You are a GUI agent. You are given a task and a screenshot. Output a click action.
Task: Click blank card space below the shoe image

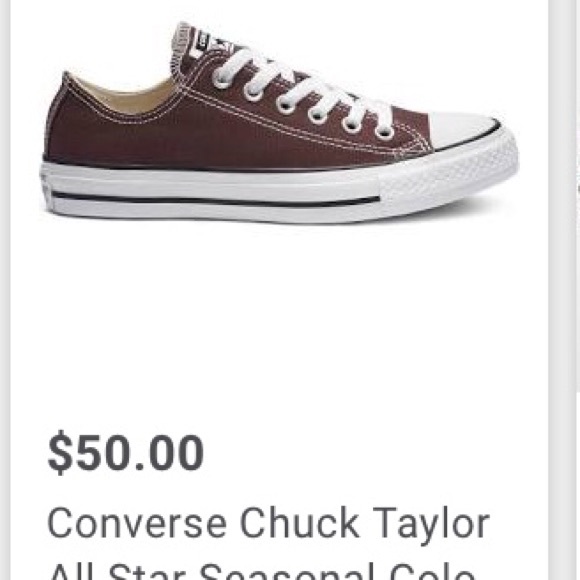tap(279, 326)
